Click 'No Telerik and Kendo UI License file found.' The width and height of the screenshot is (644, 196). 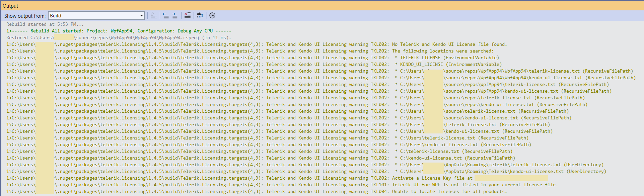tap(449, 44)
